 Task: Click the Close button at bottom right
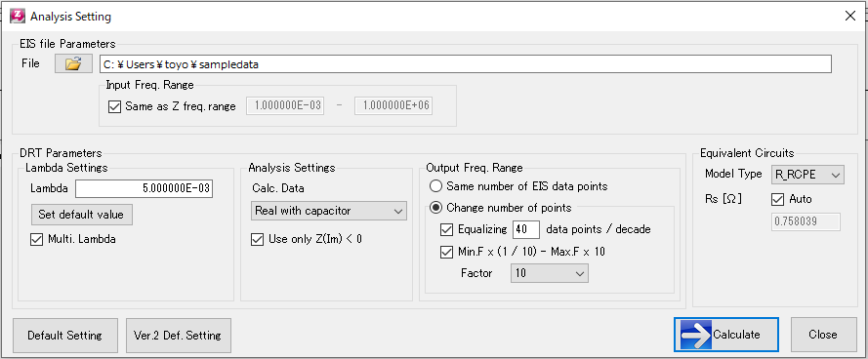click(x=823, y=335)
